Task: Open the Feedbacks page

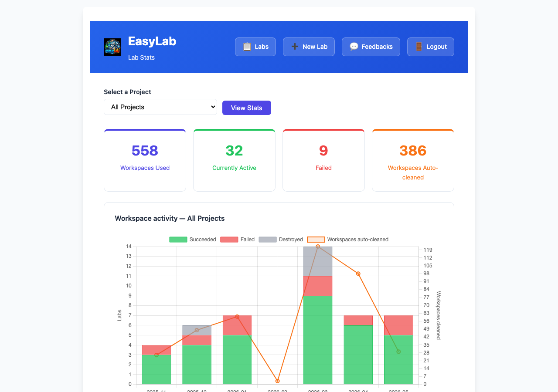Action: [x=371, y=47]
